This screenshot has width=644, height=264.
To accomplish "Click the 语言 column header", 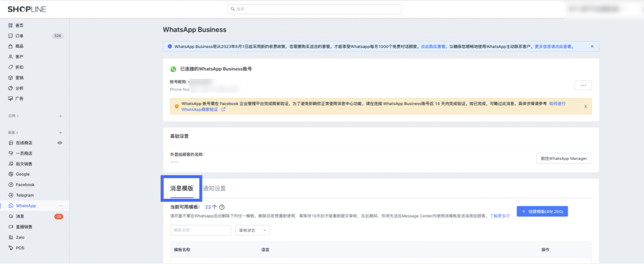I will coord(265,250).
